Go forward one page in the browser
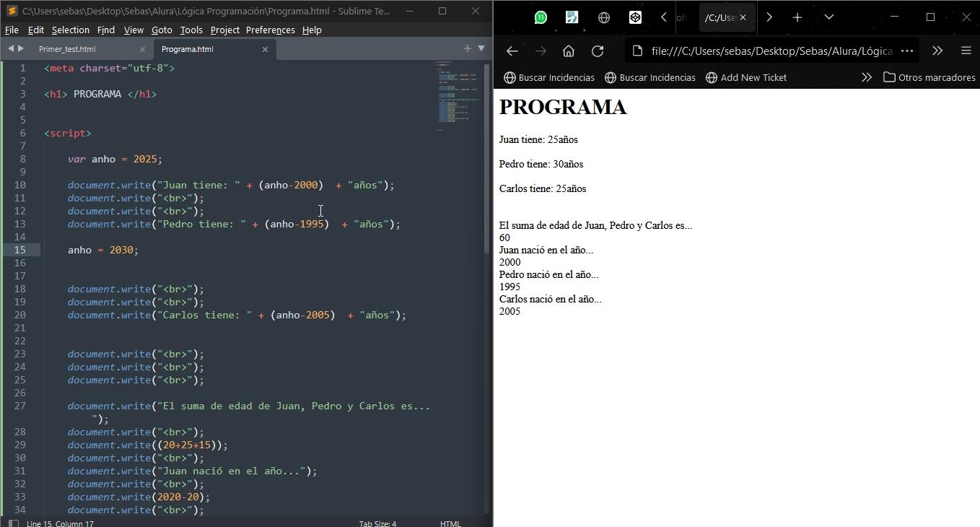980x527 pixels. point(541,51)
